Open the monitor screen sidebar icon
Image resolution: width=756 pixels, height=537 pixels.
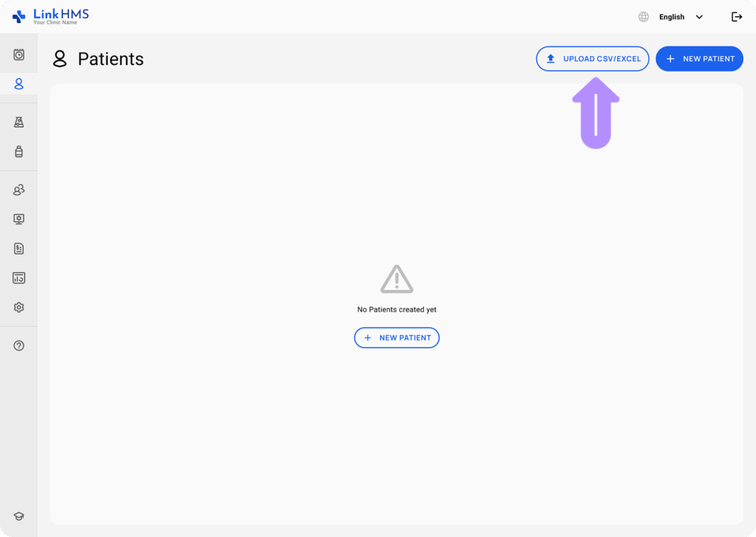coord(19,219)
